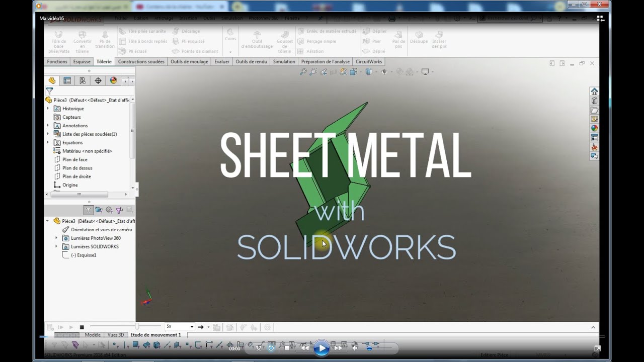Open the Outils de moulage tab
Image resolution: width=644 pixels, height=362 pixels.
tap(189, 61)
